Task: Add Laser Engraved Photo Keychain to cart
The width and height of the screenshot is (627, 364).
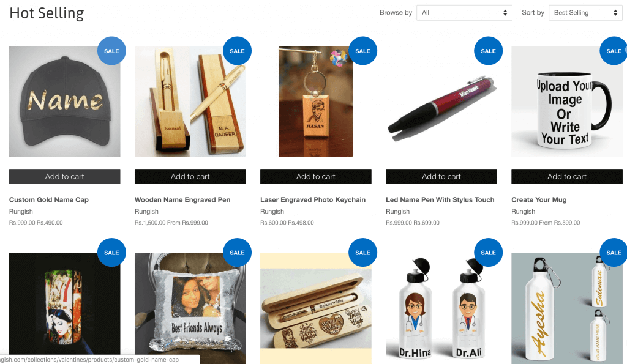Action: [x=316, y=177]
